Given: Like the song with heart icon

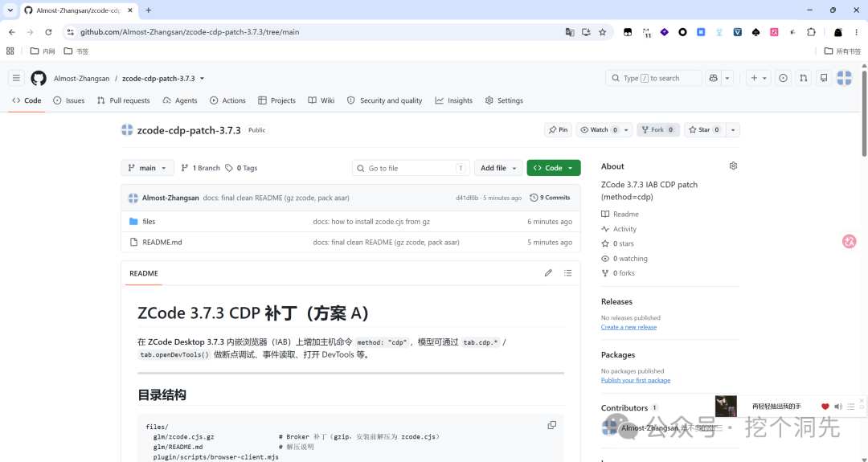Looking at the screenshot, I should click(x=825, y=406).
